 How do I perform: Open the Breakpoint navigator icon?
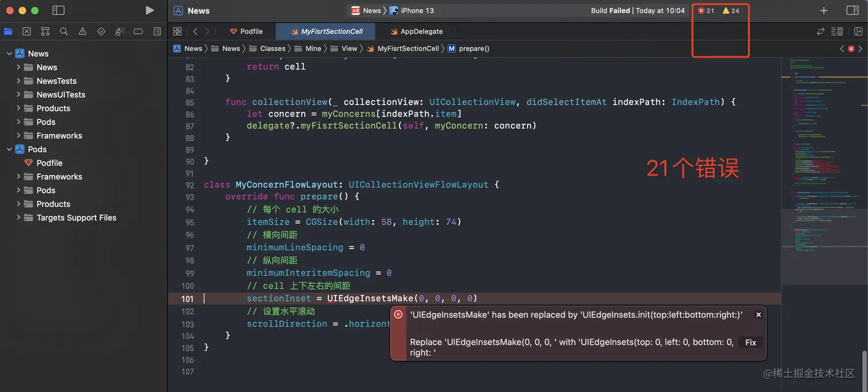coord(138,32)
